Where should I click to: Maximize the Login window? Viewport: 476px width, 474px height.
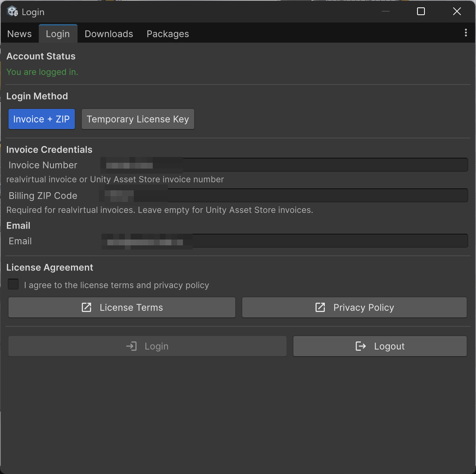[x=421, y=12]
